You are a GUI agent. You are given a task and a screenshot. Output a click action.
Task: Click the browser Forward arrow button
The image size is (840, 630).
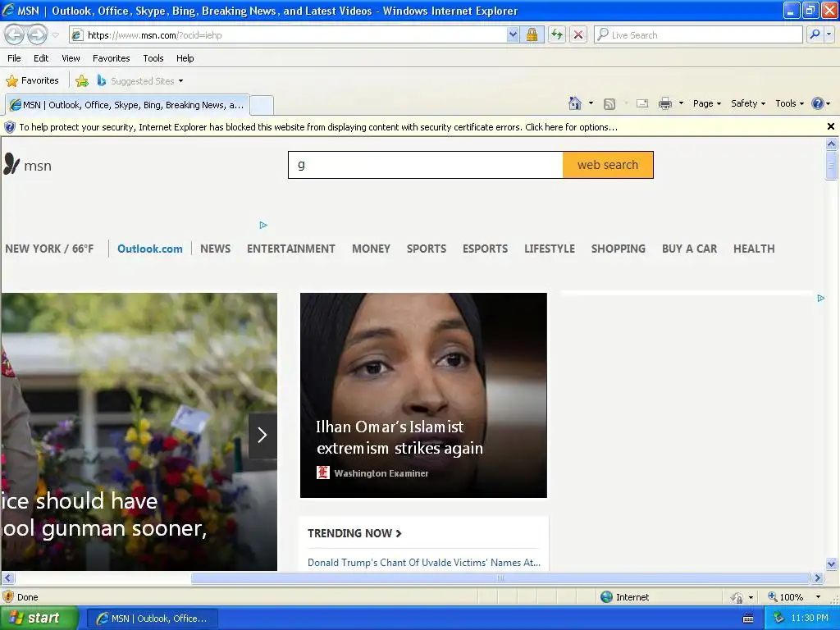click(x=37, y=34)
